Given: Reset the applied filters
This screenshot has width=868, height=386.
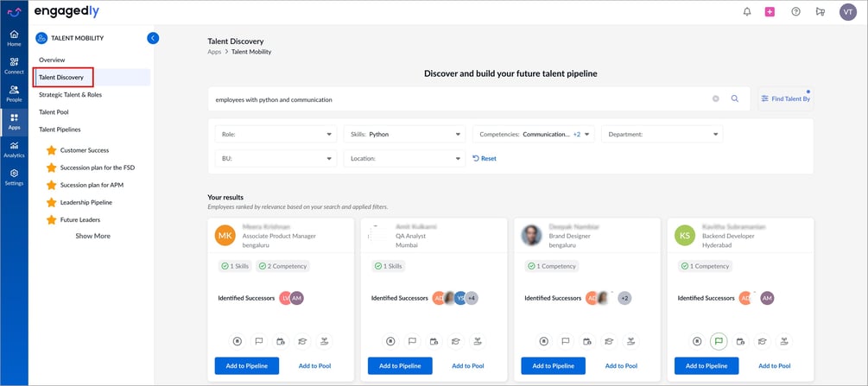Looking at the screenshot, I should click(x=485, y=158).
